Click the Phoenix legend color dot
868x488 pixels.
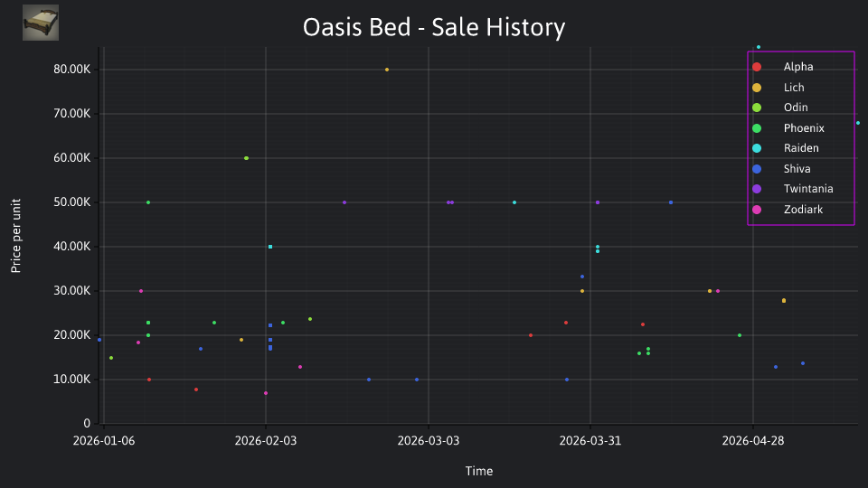point(757,128)
